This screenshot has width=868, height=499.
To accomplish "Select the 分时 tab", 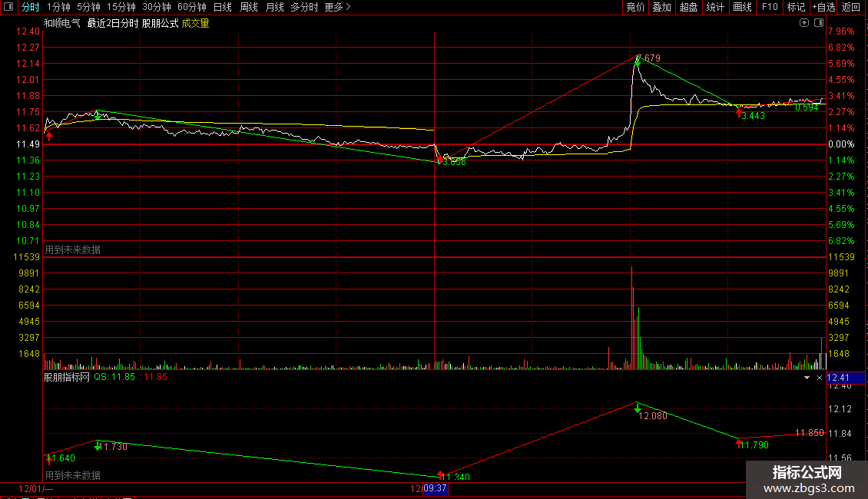I will coord(31,7).
